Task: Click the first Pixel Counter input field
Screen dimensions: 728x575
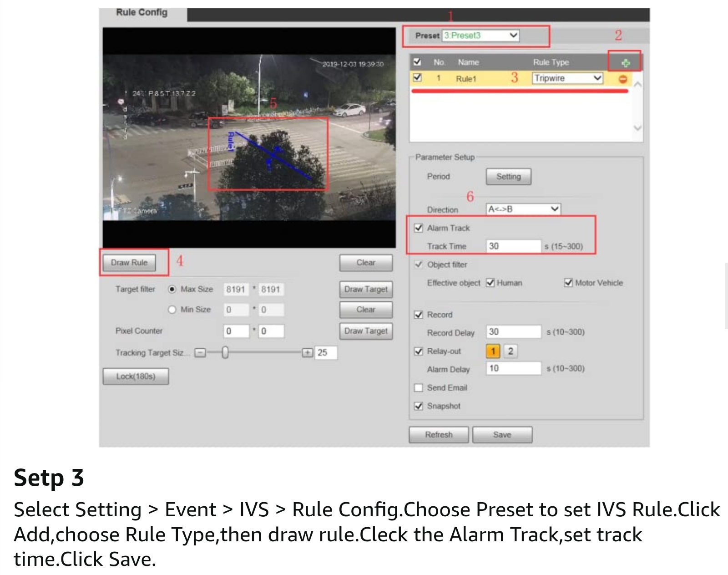Action: 236,331
